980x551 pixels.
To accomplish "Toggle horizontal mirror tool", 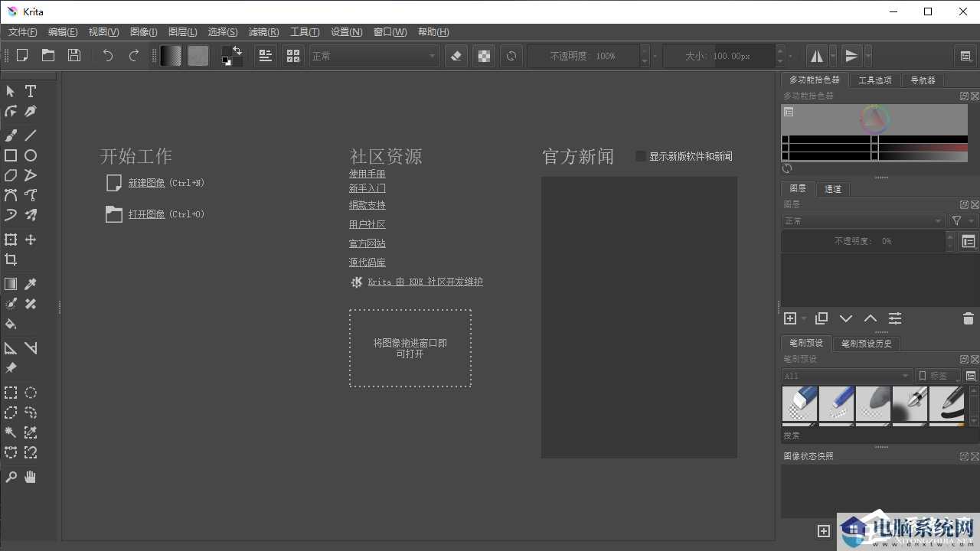I will (817, 56).
